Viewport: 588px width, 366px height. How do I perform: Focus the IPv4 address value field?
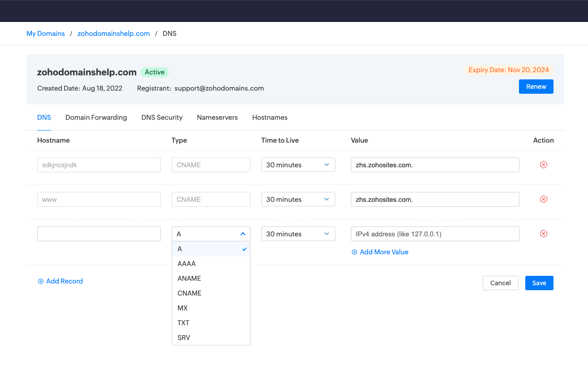[435, 234]
